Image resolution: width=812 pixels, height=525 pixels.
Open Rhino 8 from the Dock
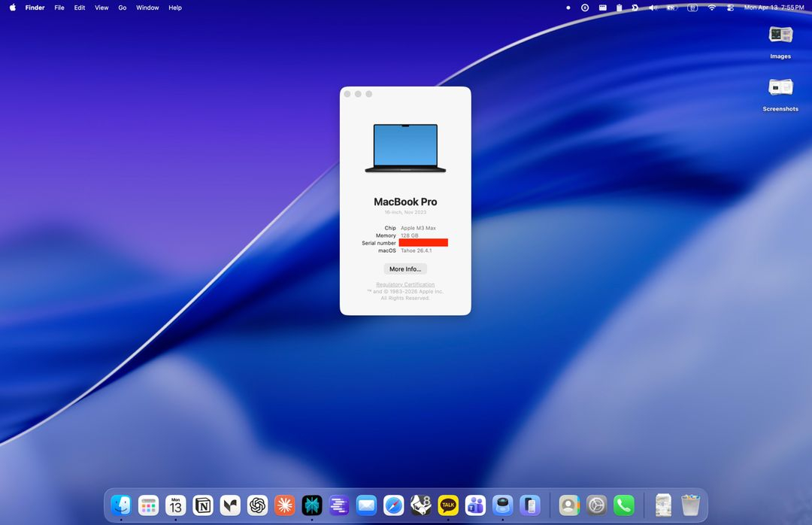click(x=420, y=505)
